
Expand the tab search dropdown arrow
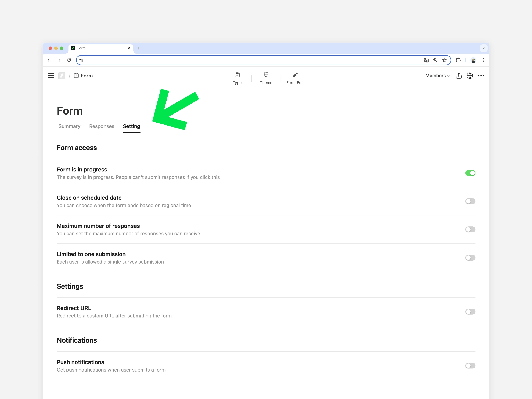[484, 48]
